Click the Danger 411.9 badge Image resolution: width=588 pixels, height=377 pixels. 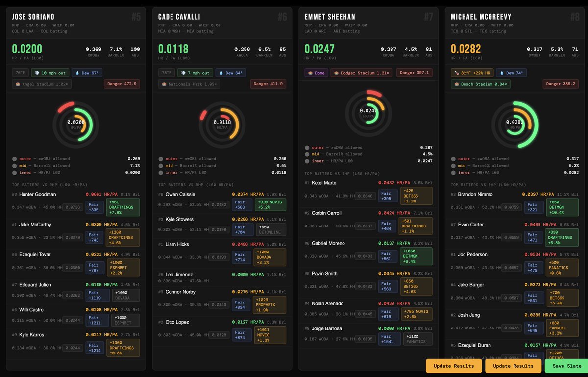[268, 84]
